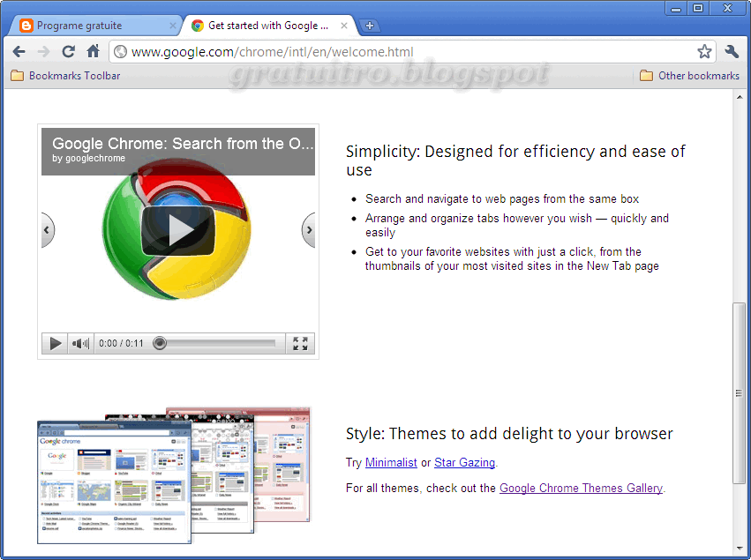This screenshot has height=560, width=751.
Task: Open the Star Gazing theme link
Action: [464, 462]
